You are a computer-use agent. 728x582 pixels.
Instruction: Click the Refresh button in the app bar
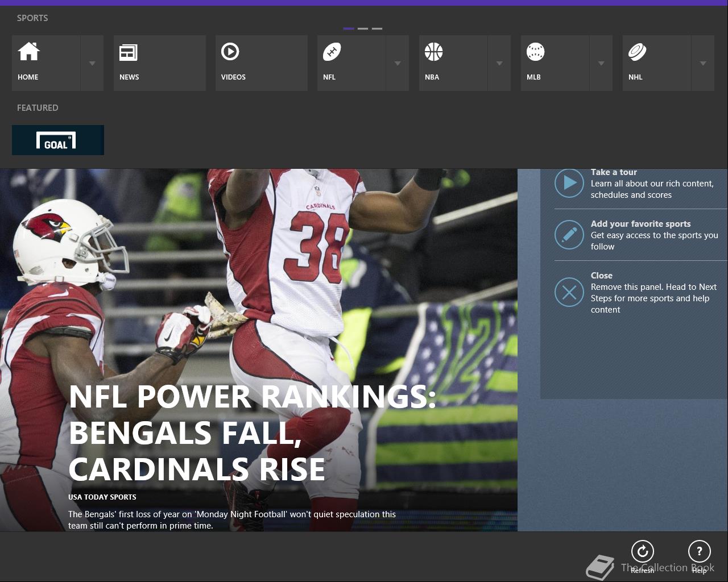(x=643, y=556)
